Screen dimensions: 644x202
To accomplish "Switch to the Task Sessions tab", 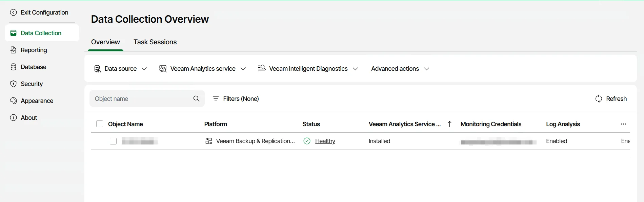I will [155, 42].
